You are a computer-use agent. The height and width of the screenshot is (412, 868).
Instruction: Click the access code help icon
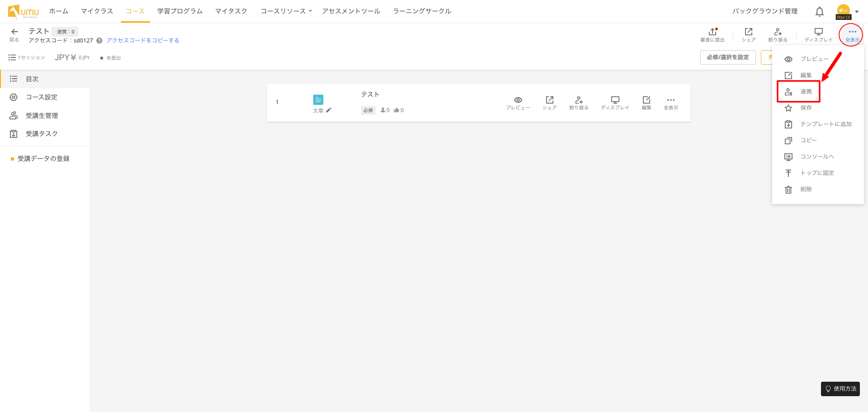[99, 41]
